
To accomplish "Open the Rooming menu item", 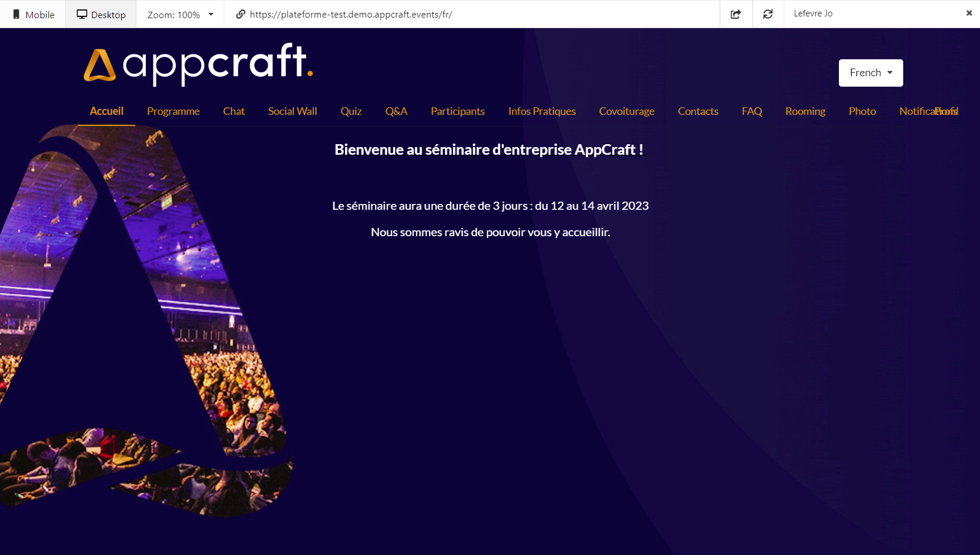I will pyautogui.click(x=805, y=111).
